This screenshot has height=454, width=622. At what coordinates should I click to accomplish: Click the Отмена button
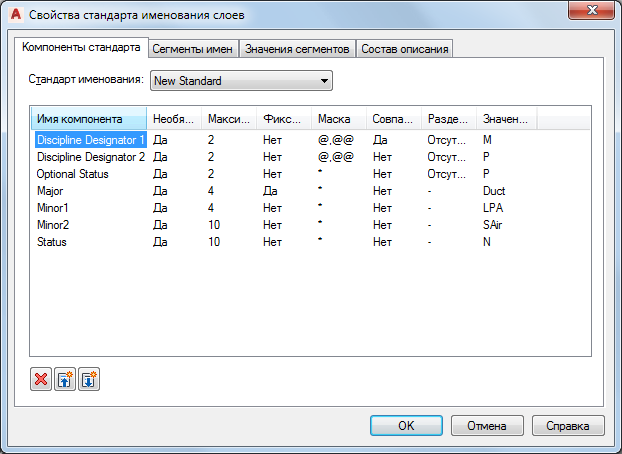pos(487,426)
